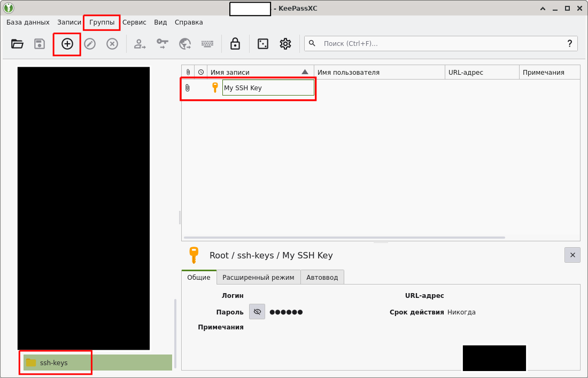Viewport: 588px width, 378px height.
Task: Open the search help question mark
Action: click(x=569, y=43)
